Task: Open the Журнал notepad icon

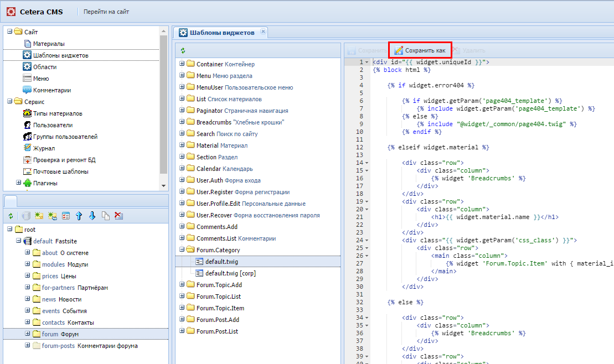Action: coord(27,148)
